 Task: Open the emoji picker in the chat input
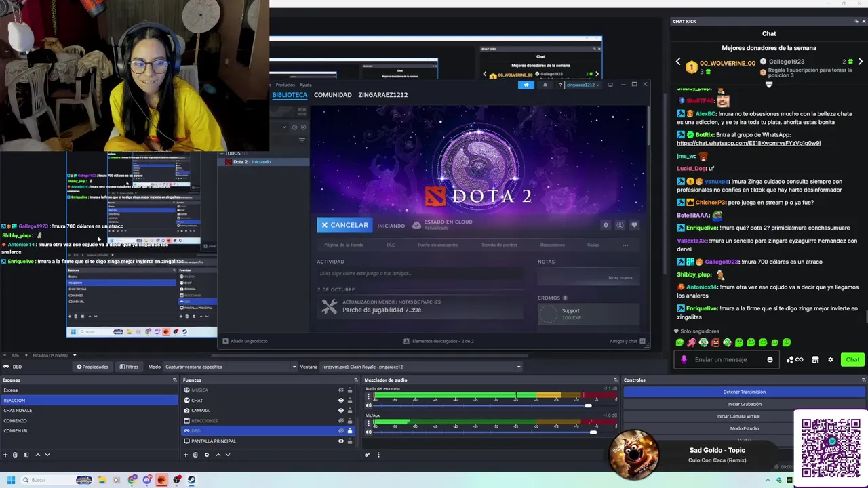770,359
